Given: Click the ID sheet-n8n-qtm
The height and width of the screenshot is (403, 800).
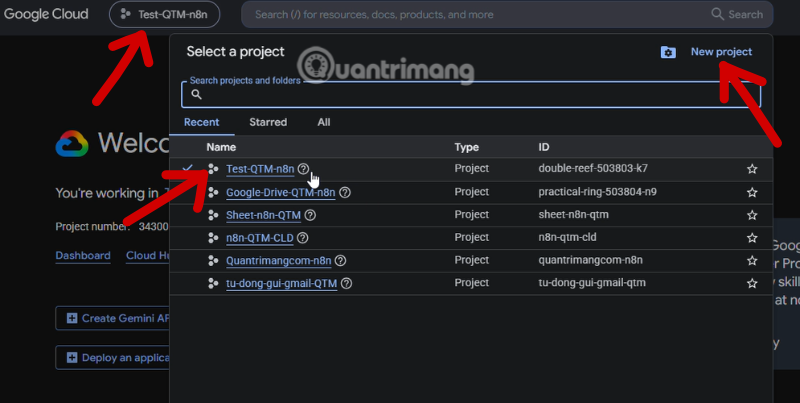Looking at the screenshot, I should (x=573, y=215).
